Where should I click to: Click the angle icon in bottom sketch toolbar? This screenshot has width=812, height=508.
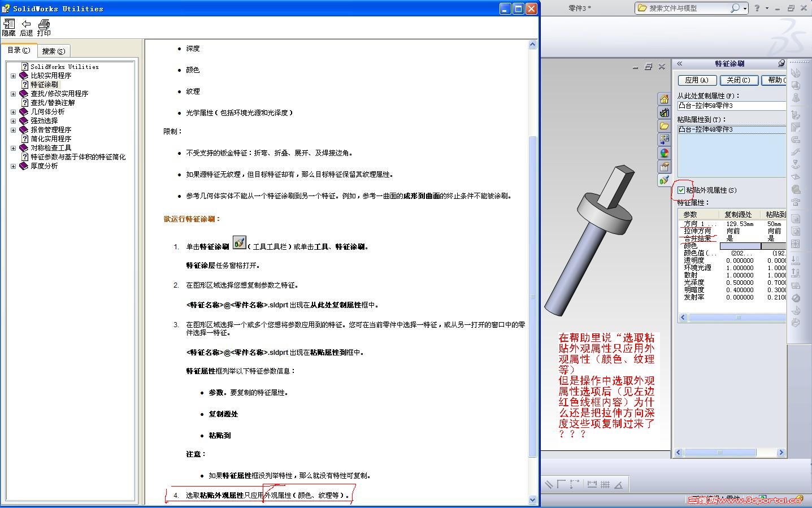pos(619,484)
